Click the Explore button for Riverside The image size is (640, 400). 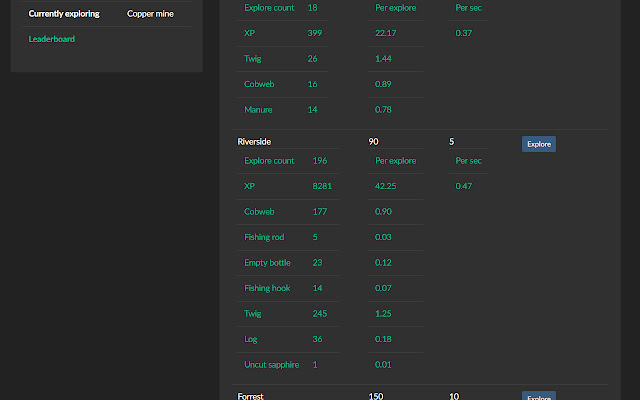point(538,144)
